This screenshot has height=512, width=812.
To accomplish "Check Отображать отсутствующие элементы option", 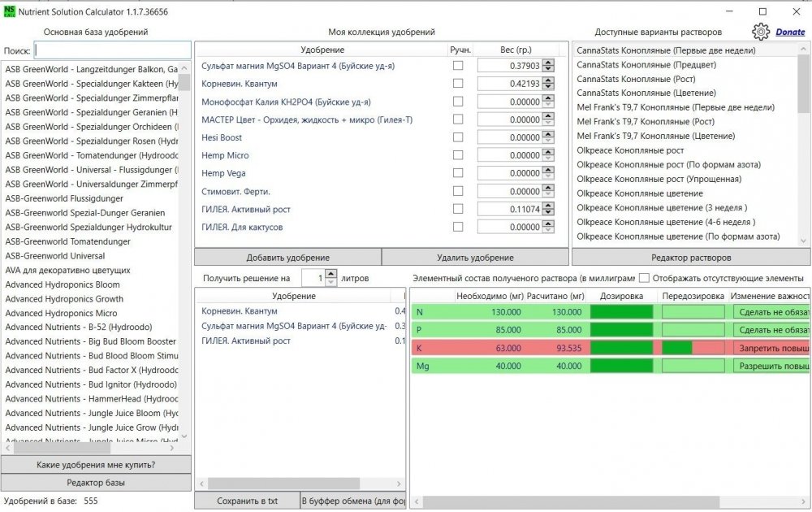I will tap(644, 278).
